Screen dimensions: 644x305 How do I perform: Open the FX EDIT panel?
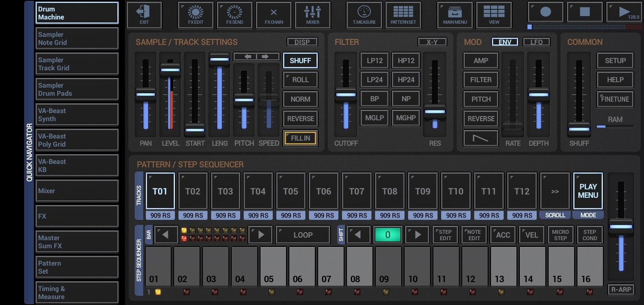coord(196,15)
